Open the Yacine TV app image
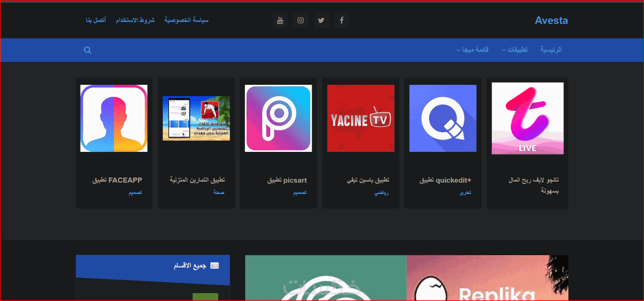 (x=361, y=118)
